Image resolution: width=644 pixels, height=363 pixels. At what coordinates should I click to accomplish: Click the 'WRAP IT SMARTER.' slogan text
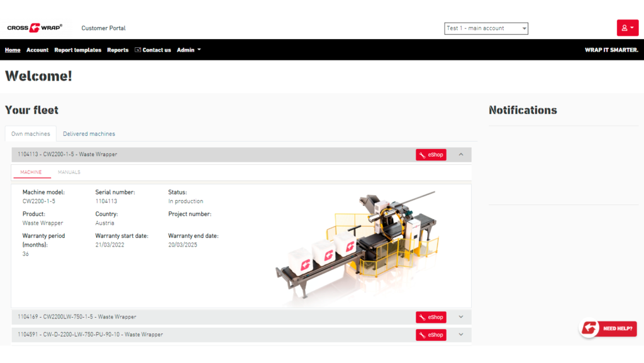[611, 50]
